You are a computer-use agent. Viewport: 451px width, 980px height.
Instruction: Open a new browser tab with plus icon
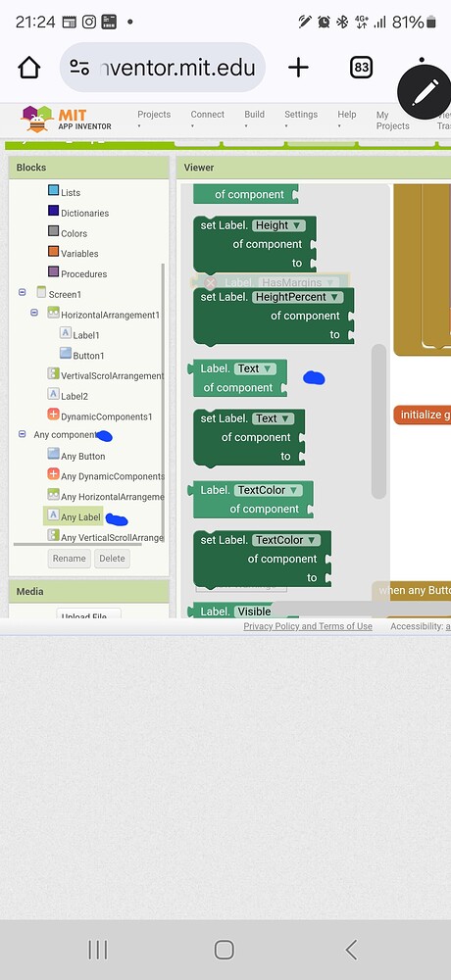(298, 68)
